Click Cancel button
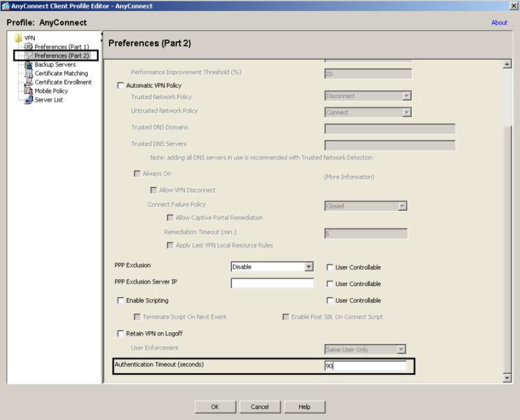The image size is (520, 420). (260, 406)
